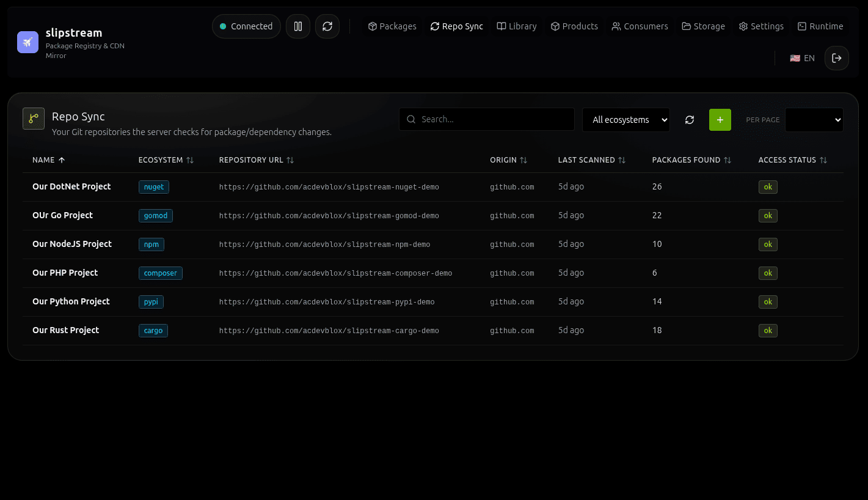Open Our Rust Project row
Image resolution: width=868 pixels, height=500 pixels.
tap(433, 331)
